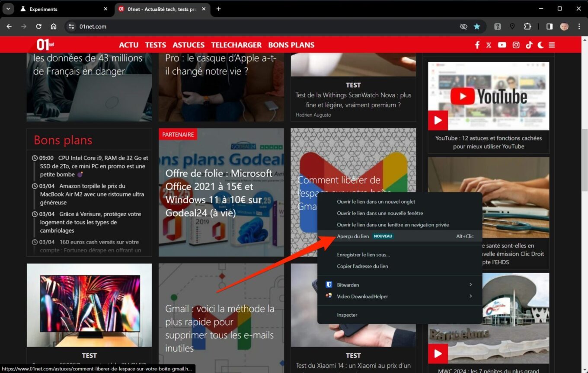Click author name Hadrien Augusto

point(313,115)
